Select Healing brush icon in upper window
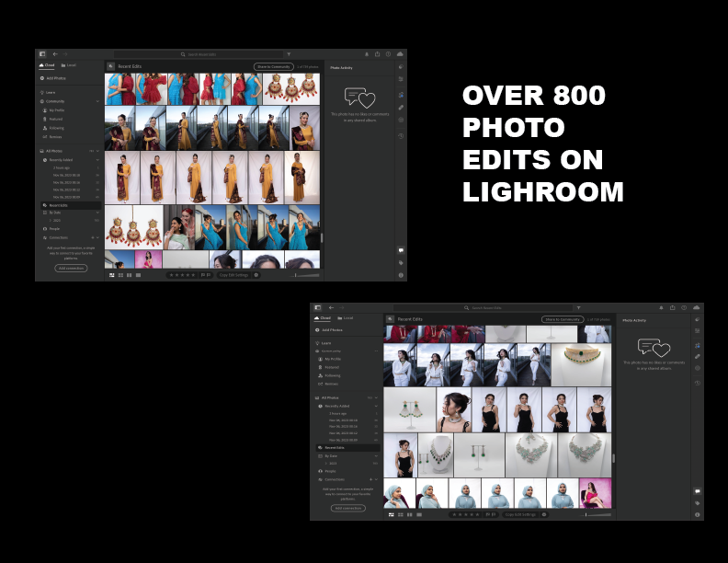The image size is (728, 563). [401, 108]
